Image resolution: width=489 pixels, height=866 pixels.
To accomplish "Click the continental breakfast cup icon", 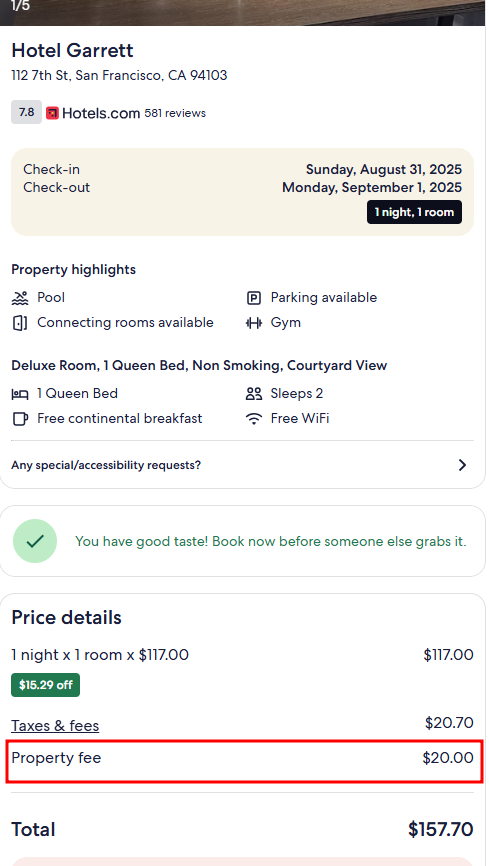I will pos(20,419).
